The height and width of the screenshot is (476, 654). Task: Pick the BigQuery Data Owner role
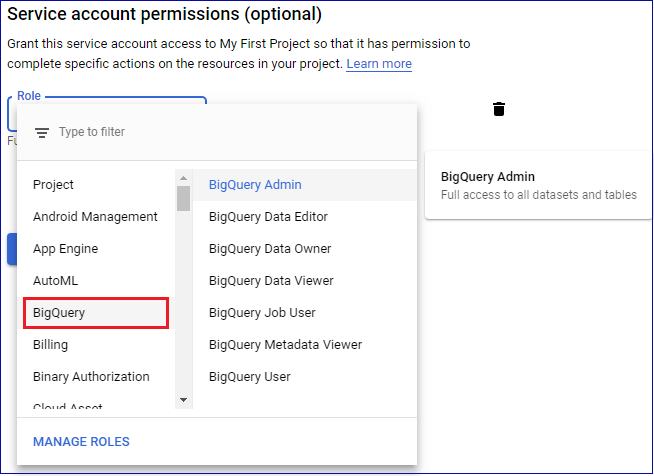coord(270,249)
